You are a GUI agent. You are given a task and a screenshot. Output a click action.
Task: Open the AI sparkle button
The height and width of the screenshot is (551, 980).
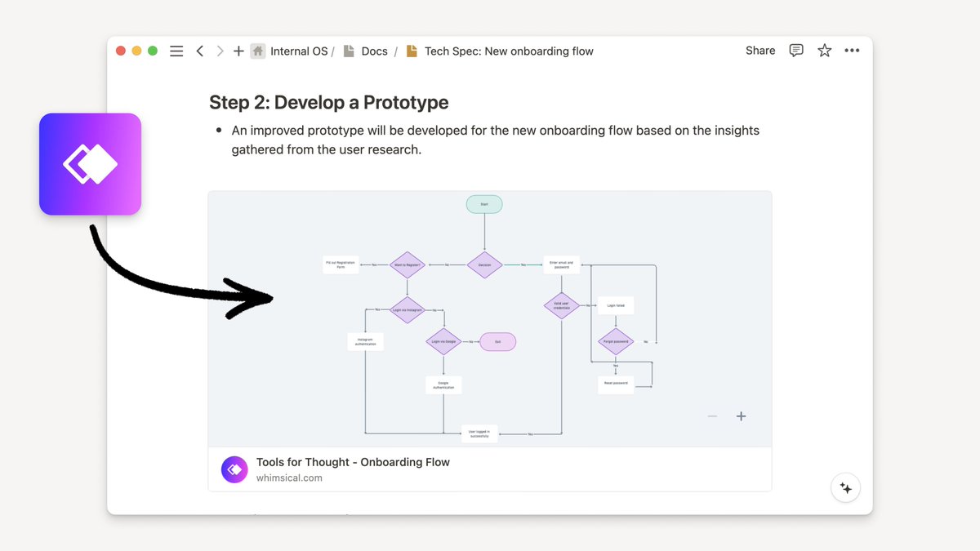[x=845, y=488]
